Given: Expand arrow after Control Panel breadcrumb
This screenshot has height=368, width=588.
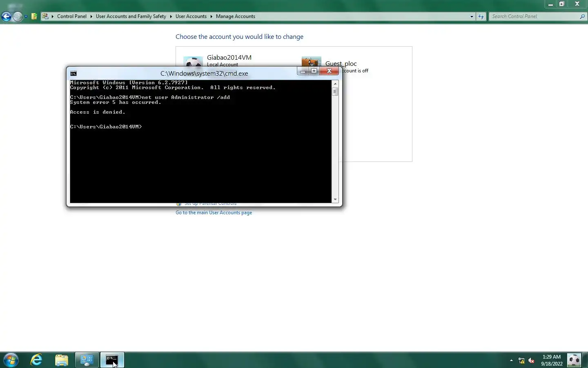Looking at the screenshot, I should tap(91, 16).
